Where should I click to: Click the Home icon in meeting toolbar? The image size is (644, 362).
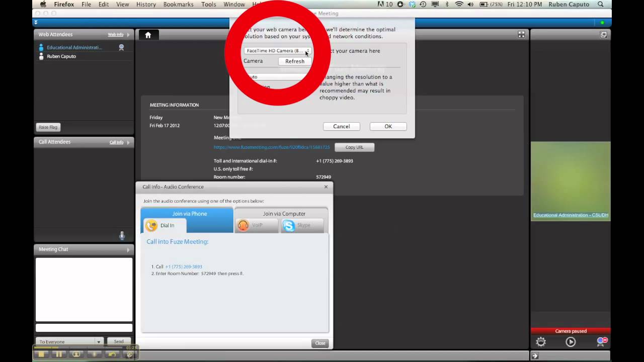[x=148, y=35]
